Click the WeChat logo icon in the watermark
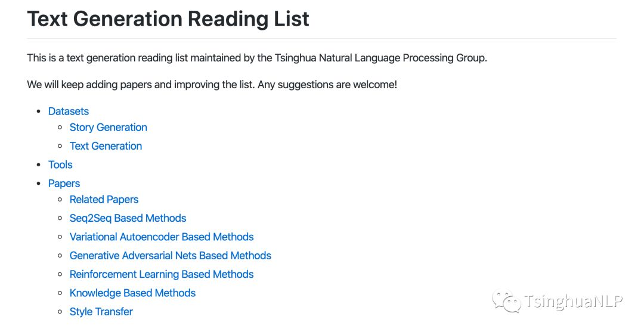The width and height of the screenshot is (644, 332). point(506,300)
